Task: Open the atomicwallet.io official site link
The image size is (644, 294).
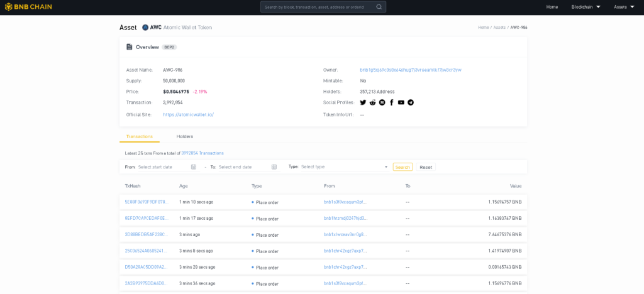Action: tap(188, 114)
